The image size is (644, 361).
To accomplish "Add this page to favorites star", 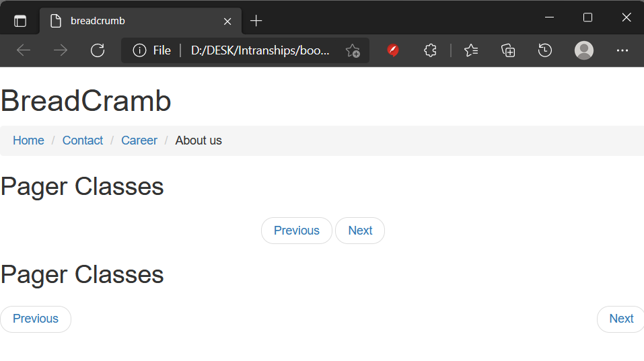I will click(x=353, y=51).
